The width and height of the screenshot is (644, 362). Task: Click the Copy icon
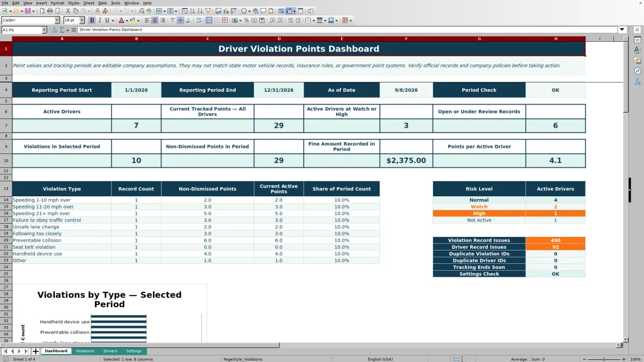pos(76,11)
